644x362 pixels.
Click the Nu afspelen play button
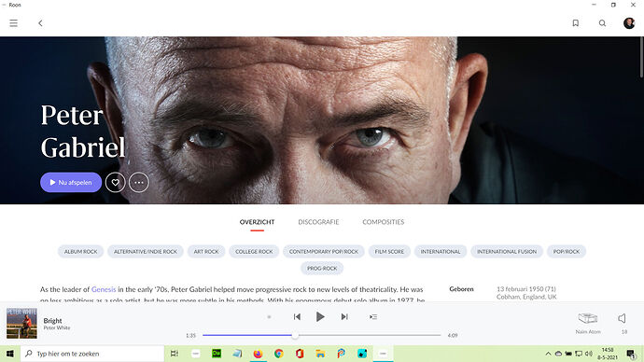coord(71,182)
